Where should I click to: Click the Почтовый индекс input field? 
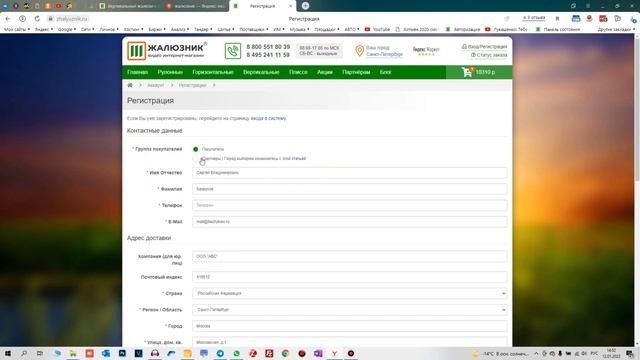click(x=350, y=277)
